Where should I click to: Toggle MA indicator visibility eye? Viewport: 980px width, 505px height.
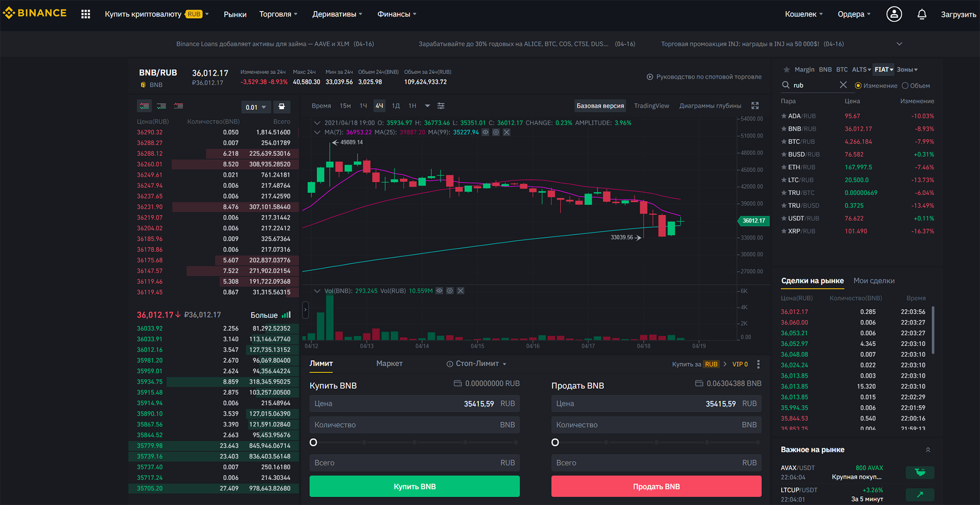pyautogui.click(x=485, y=132)
